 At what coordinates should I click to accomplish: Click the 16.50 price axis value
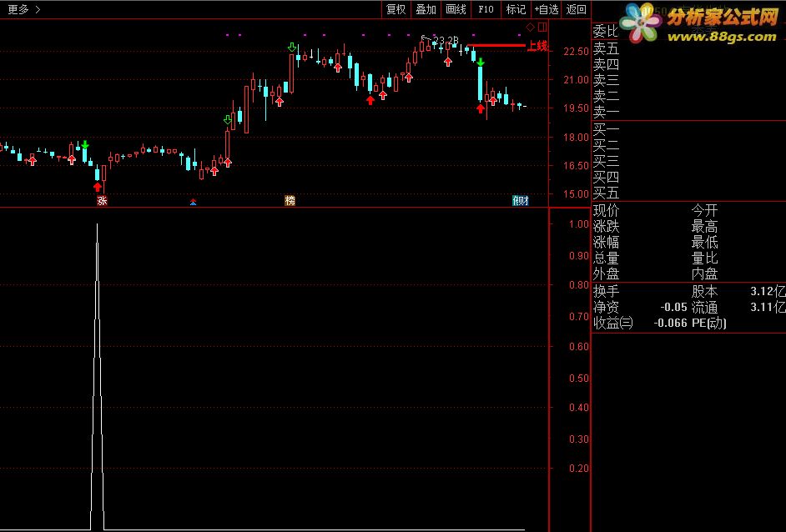pos(576,166)
